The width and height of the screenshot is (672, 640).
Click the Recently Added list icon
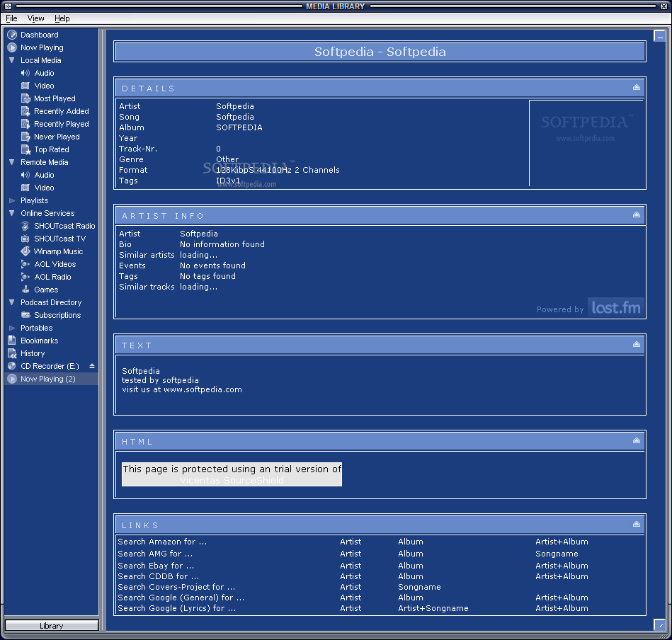[25, 111]
